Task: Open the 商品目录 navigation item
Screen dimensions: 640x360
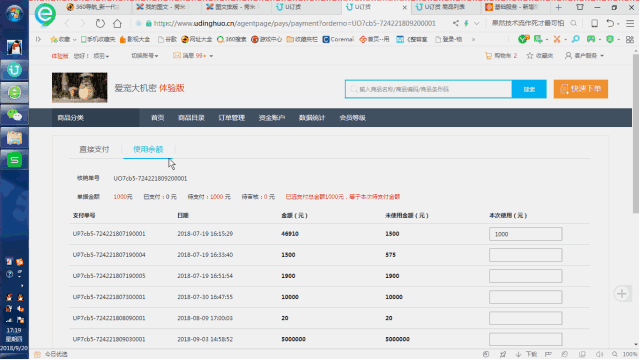Action: (x=191, y=118)
